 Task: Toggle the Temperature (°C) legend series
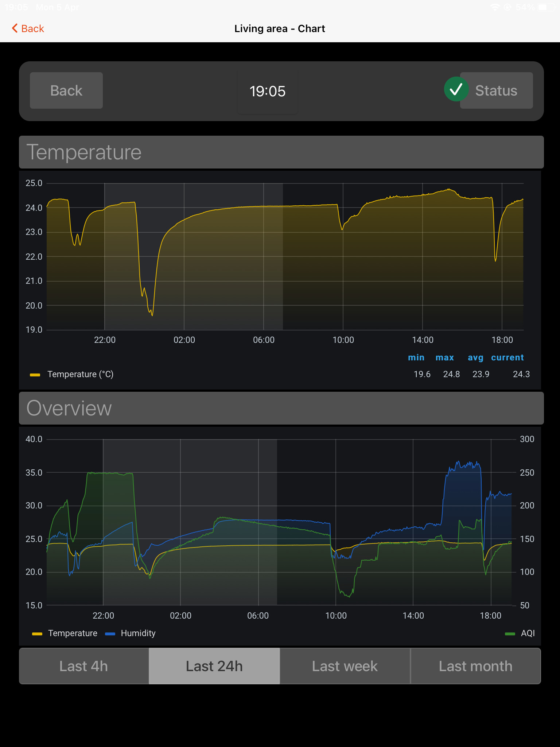[81, 374]
